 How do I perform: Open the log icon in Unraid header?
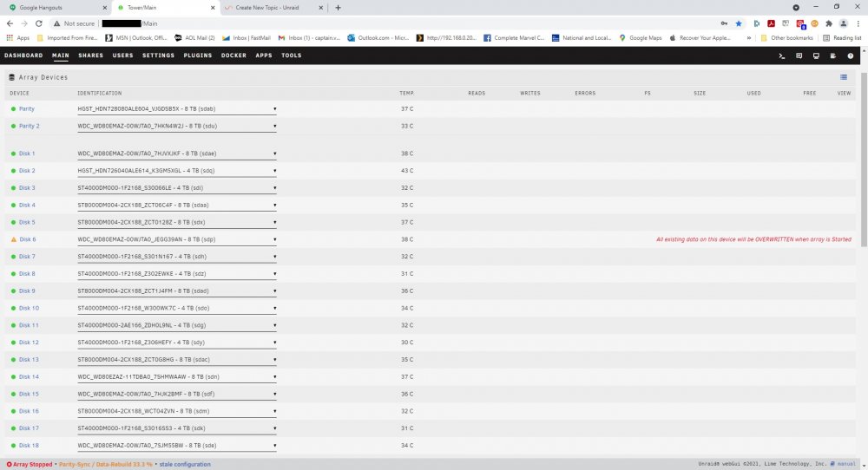click(x=833, y=55)
